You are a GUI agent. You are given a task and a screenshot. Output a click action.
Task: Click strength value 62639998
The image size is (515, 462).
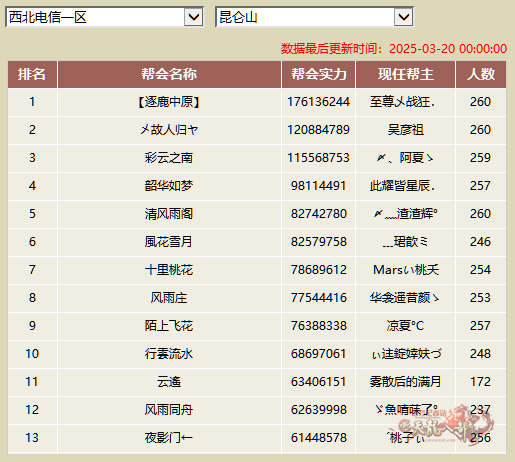pyautogui.click(x=319, y=410)
